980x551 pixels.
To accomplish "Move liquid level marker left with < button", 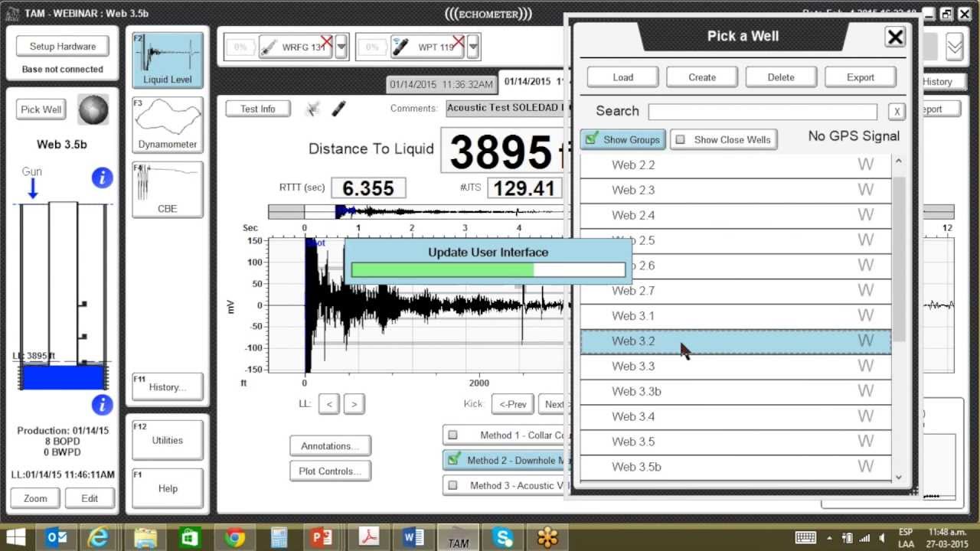I will (x=328, y=404).
